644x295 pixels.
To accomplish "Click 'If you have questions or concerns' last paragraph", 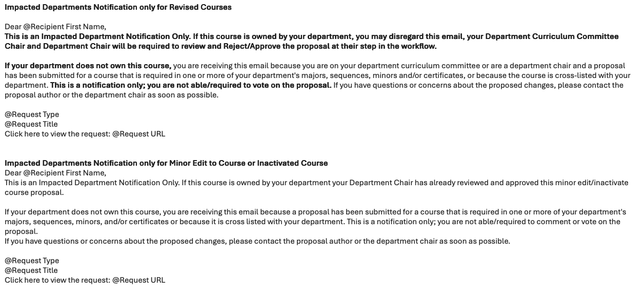I will 257,241.
